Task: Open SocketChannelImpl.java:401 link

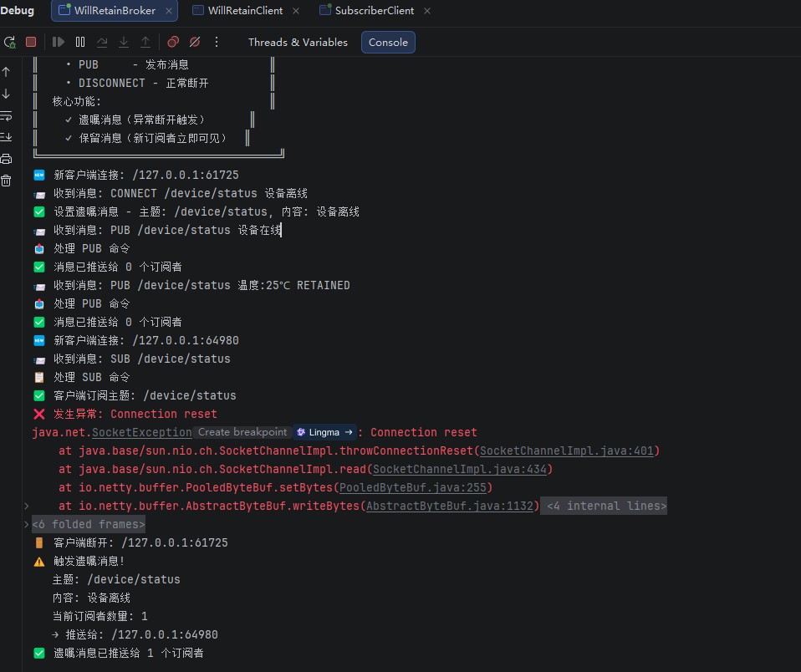Action: point(567,451)
